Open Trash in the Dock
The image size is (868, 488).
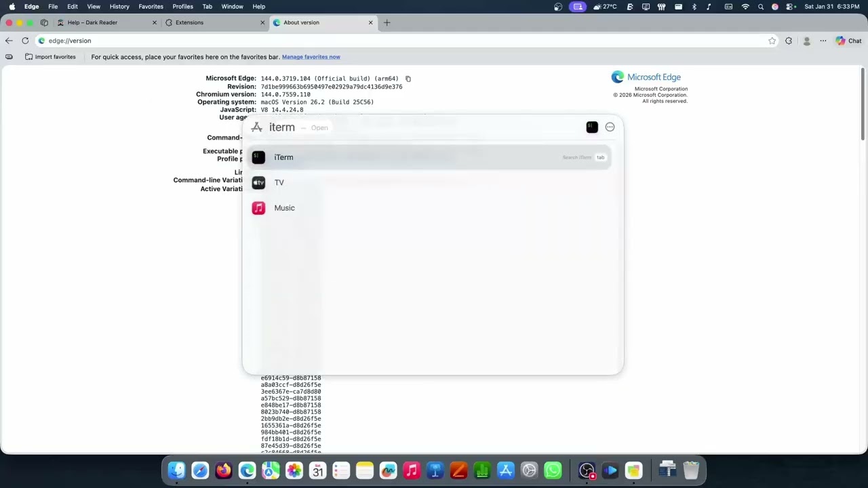tap(691, 470)
